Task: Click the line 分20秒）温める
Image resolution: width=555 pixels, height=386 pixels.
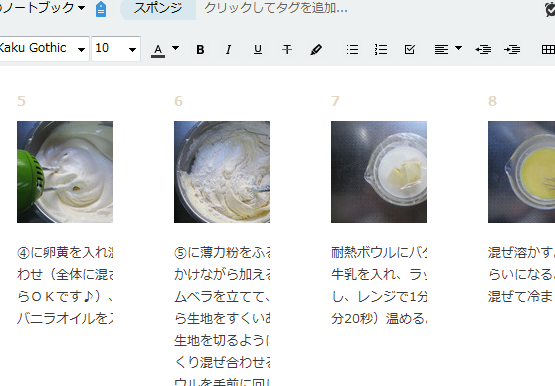Action: 379,318
